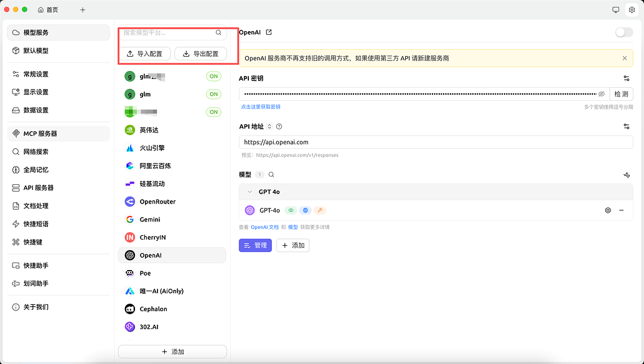The height and width of the screenshot is (364, 644).
Task: Dismiss the OpenAI warning banner
Action: click(625, 58)
